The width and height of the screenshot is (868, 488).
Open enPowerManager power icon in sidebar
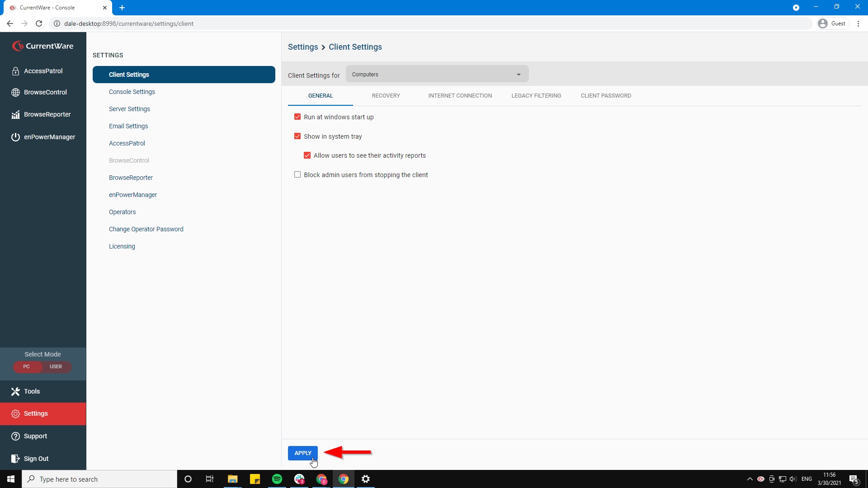coord(15,137)
